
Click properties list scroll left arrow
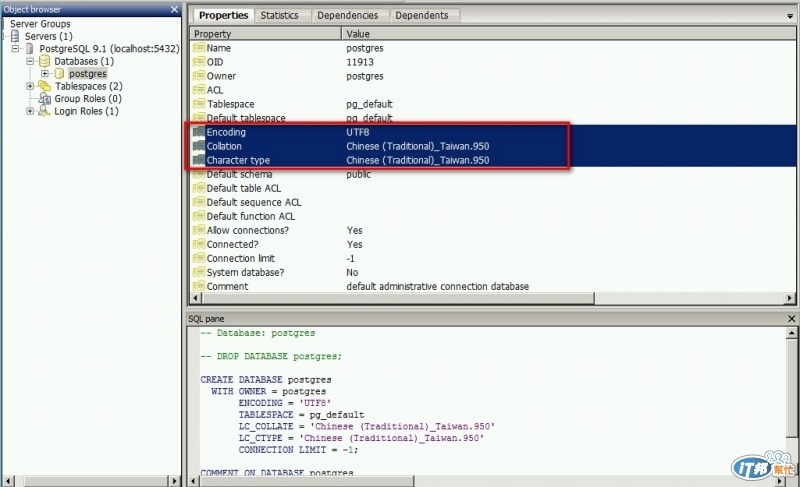point(196,298)
